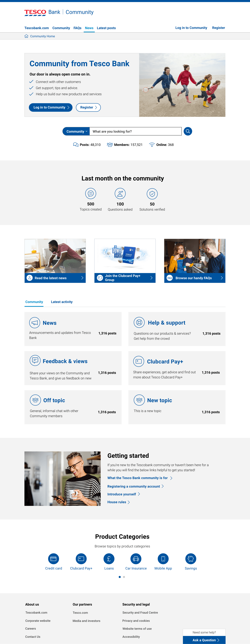Go to second carousel page dot
The width and height of the screenshot is (250, 644).
pyautogui.click(x=124, y=577)
